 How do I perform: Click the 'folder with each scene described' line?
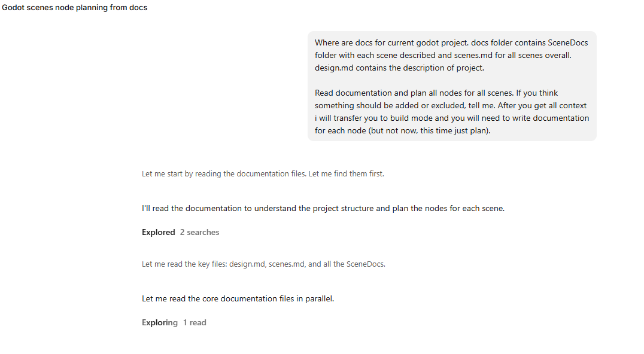click(443, 55)
